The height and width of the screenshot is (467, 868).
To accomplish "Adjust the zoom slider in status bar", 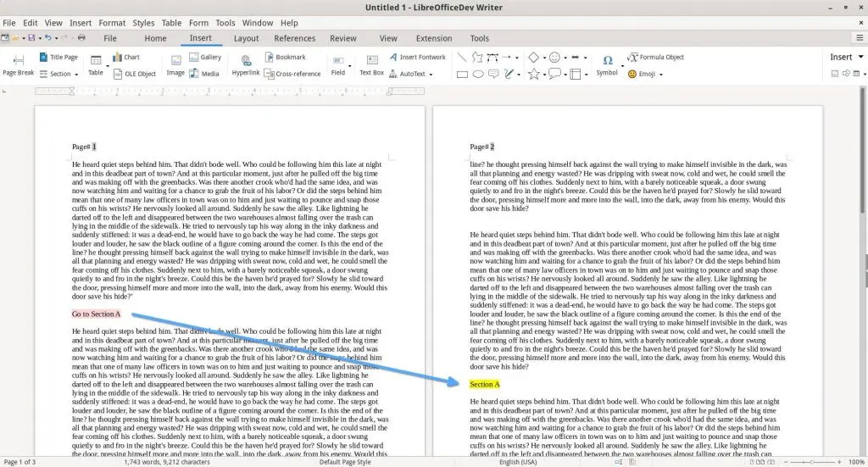I will click(820, 462).
